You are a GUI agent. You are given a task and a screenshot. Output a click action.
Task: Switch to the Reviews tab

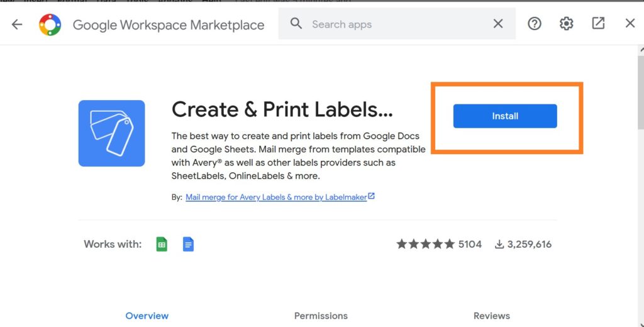pyautogui.click(x=492, y=316)
